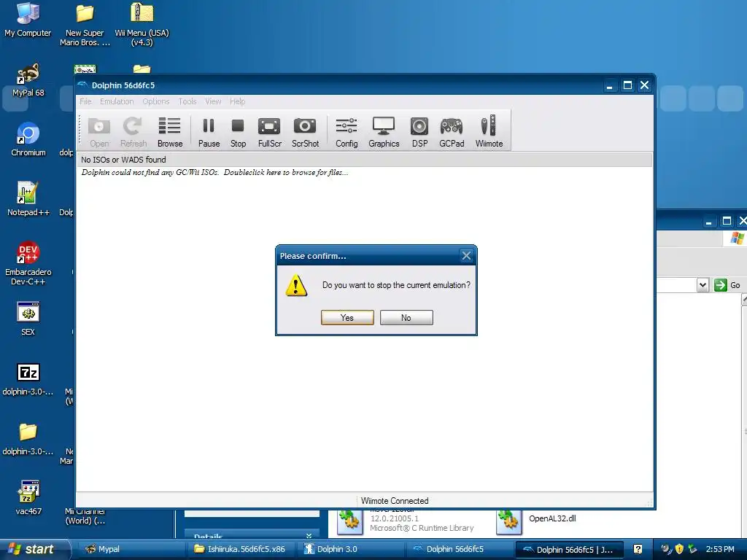747x560 pixels.
Task: Open the vac467 desktop icon
Action: (x=28, y=498)
